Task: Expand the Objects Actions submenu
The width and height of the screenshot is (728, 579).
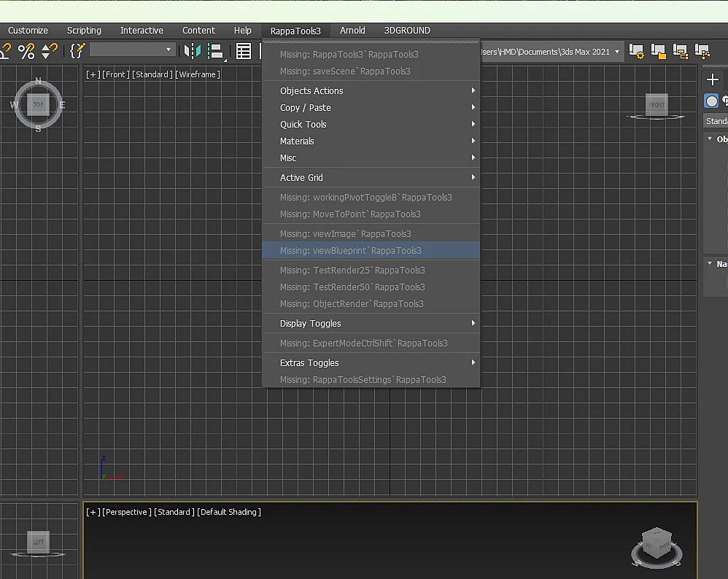Action: coord(371,90)
